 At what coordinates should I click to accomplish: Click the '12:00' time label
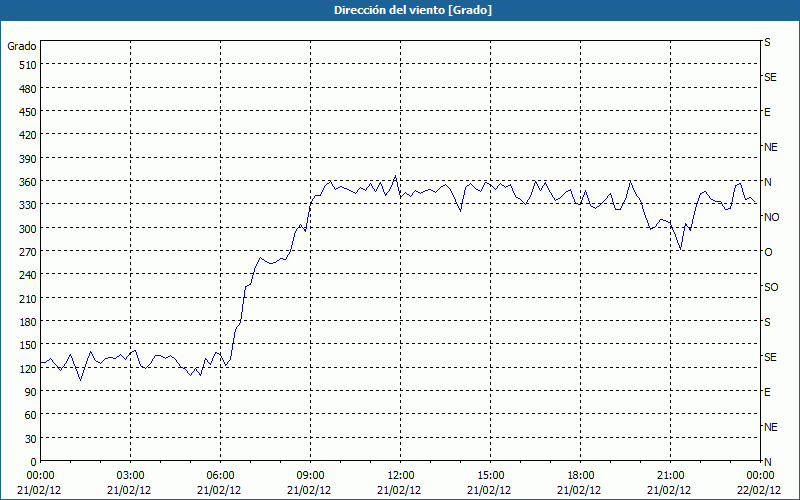tap(401, 476)
